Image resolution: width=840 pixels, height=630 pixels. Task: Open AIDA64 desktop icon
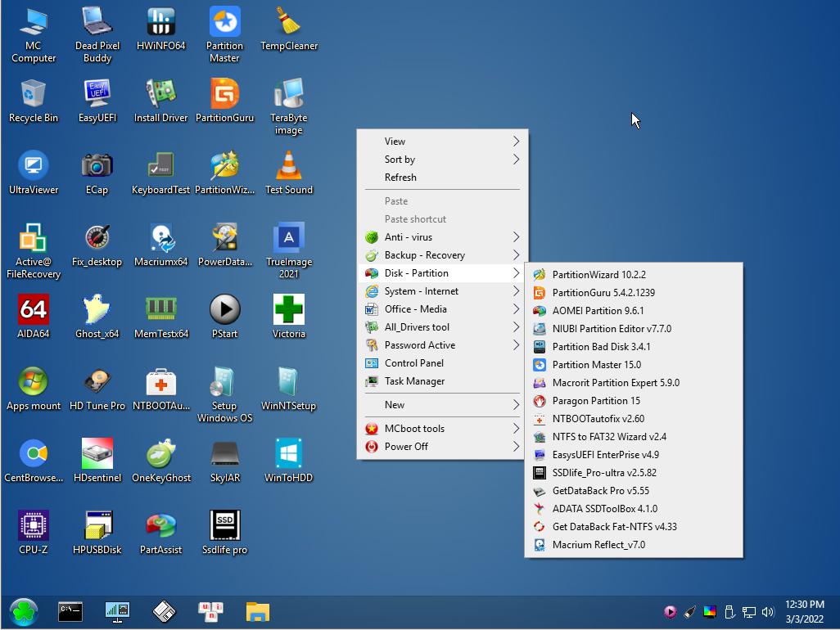click(x=34, y=311)
